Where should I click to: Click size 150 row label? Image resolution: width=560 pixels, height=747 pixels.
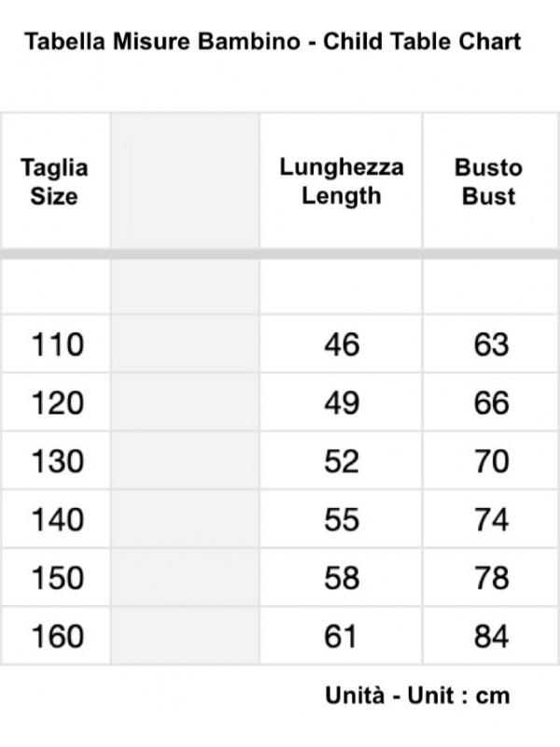tap(58, 578)
